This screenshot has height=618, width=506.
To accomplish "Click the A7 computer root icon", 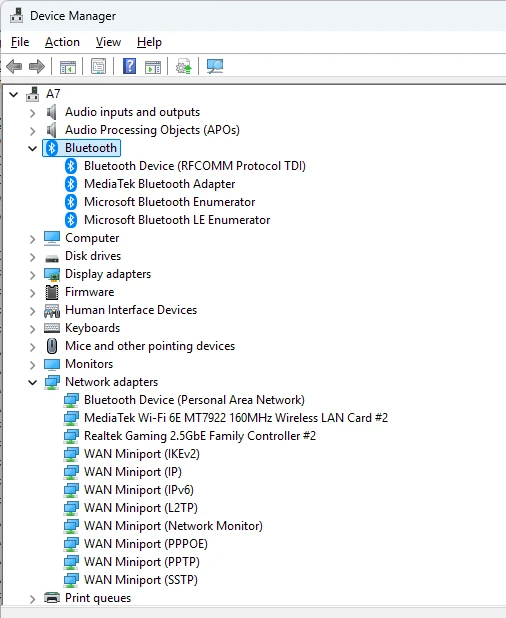I will 33,94.
